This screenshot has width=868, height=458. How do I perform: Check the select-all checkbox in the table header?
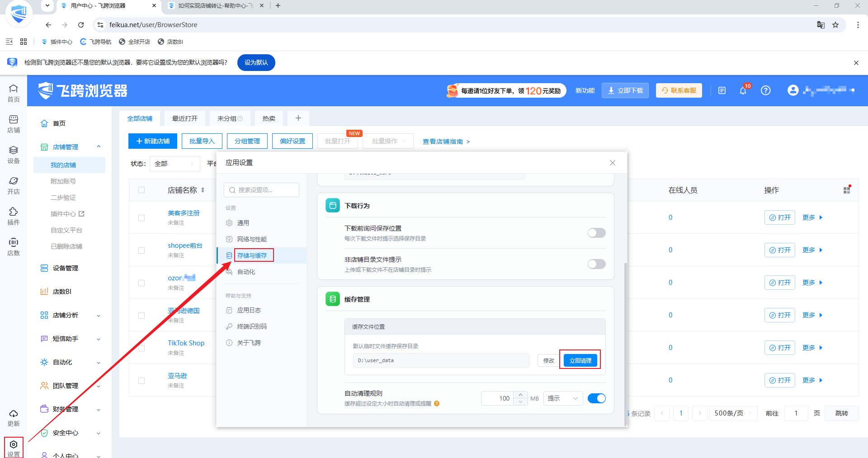coord(142,190)
